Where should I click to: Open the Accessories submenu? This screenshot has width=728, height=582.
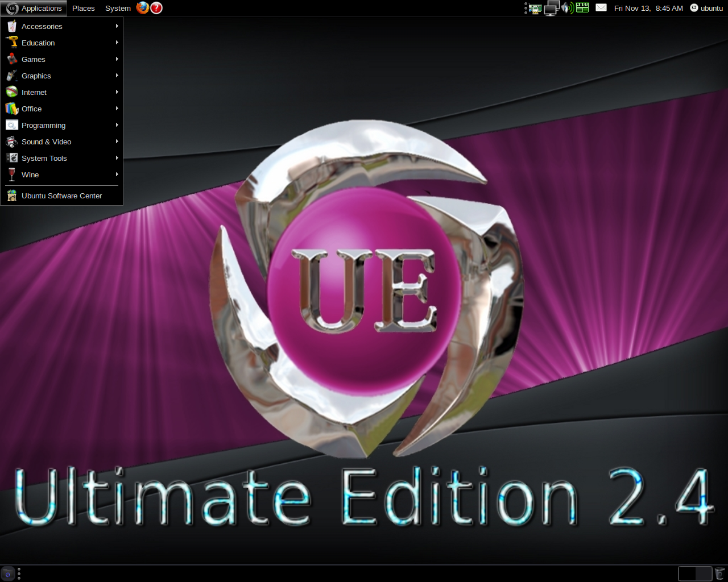point(62,26)
